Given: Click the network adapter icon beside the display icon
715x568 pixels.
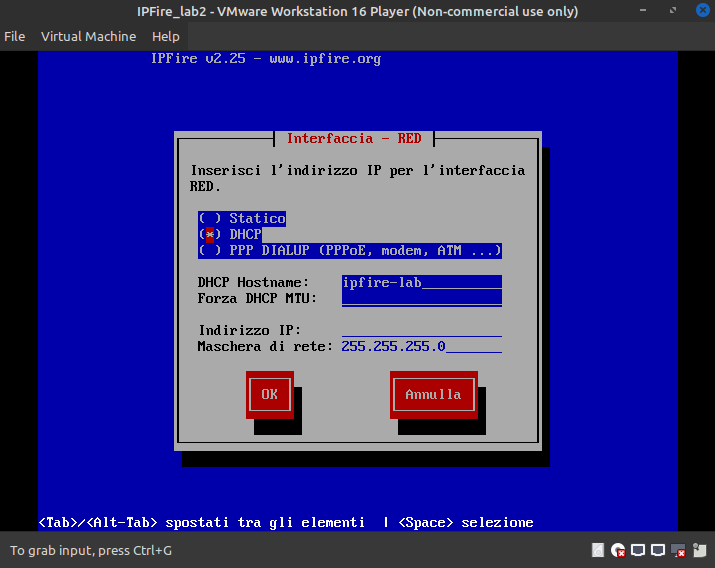Looking at the screenshot, I should point(658,550).
